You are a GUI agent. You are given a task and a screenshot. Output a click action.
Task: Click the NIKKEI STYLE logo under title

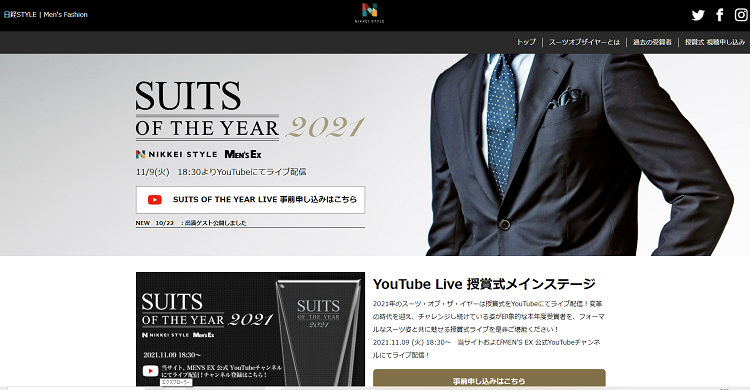[x=176, y=154]
